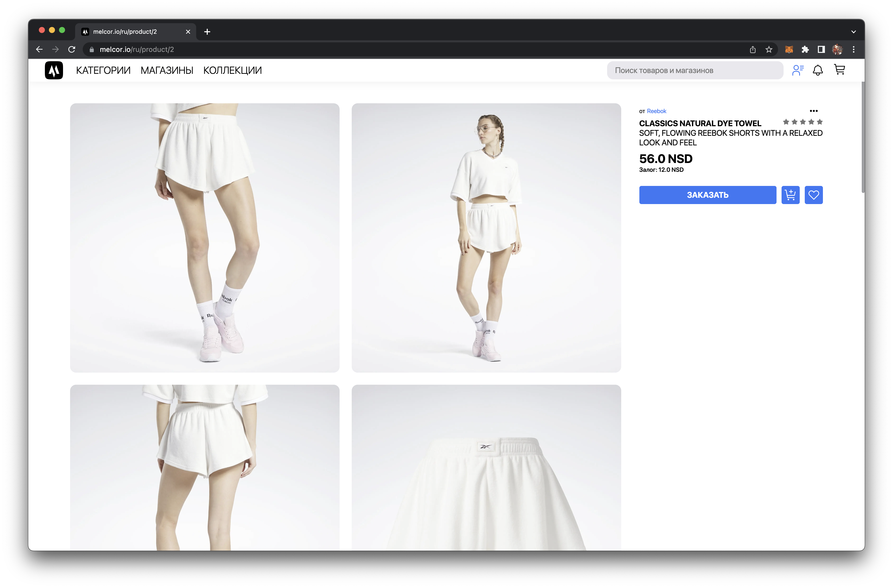Go back in browser history
Screen dimensions: 893x588
(39, 49)
